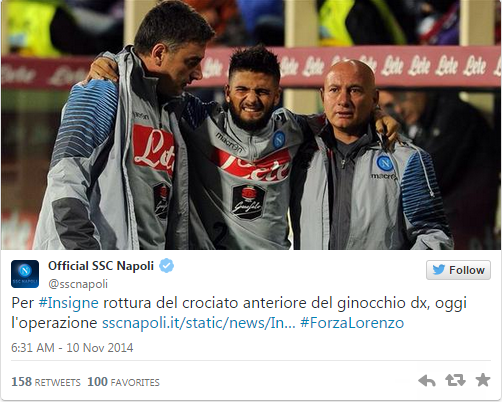
Task: Click the tweet text body
Action: (239, 313)
